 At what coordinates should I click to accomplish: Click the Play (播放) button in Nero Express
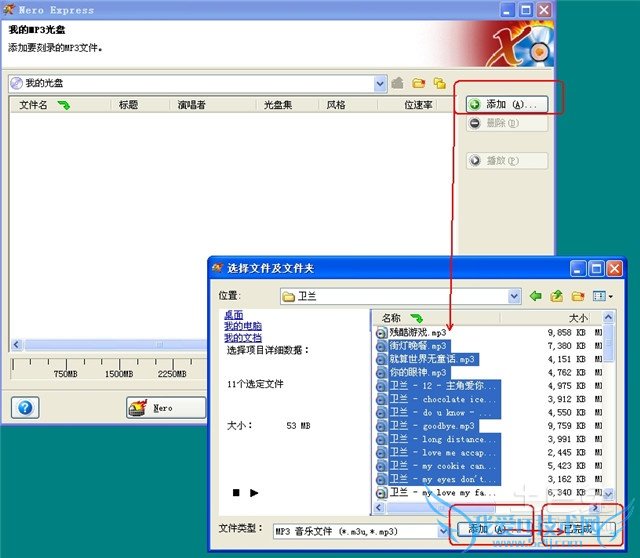pos(507,160)
